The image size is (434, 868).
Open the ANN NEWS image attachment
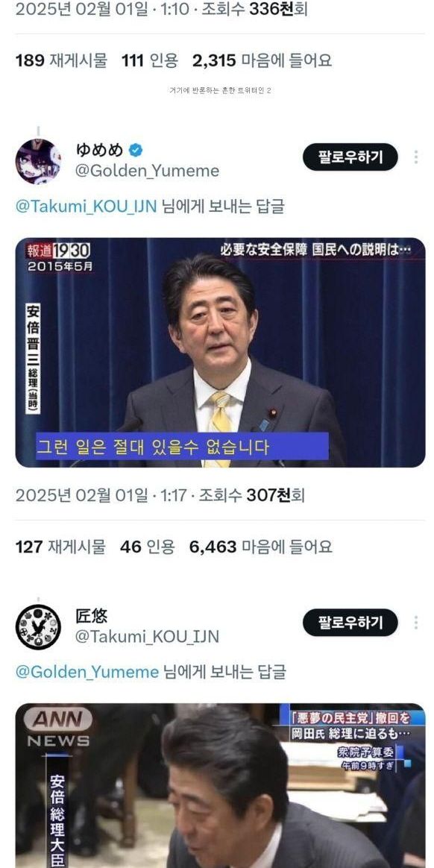220,785
